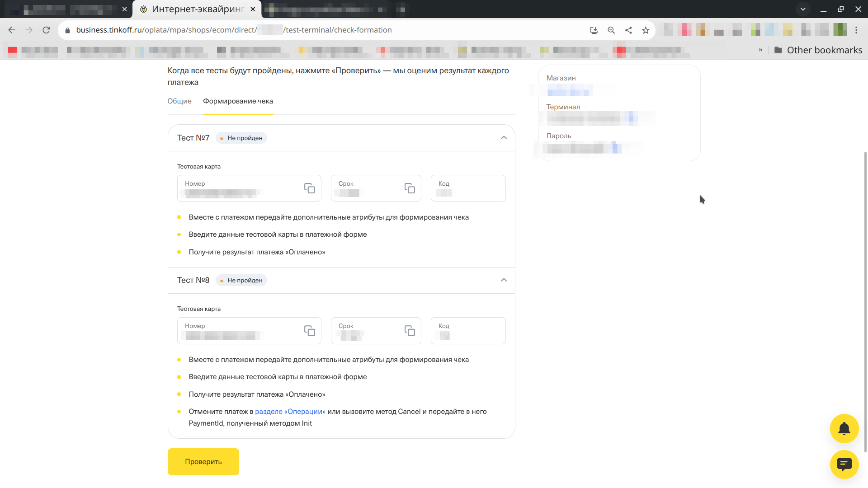Viewport: 868px width, 488px height.
Task: Click the page vertical scrollbar
Action: pyautogui.click(x=865, y=302)
